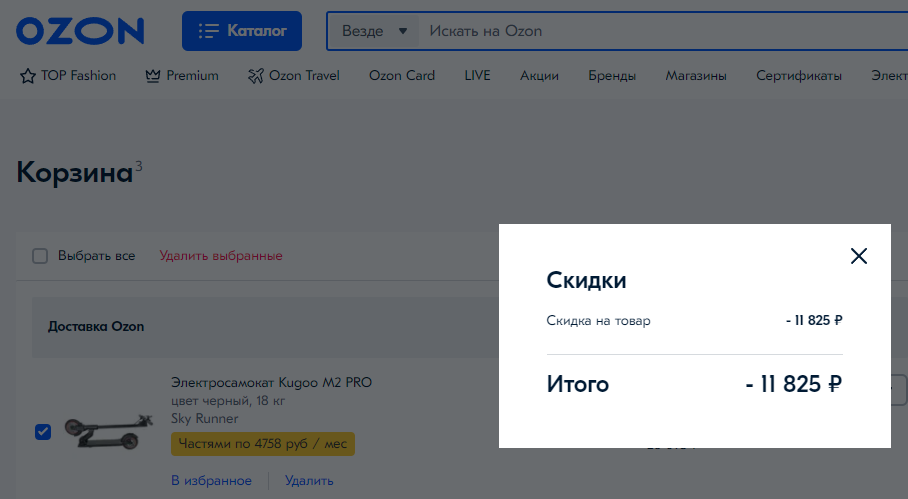Open the Каталог menu button
This screenshot has width=908, height=499.
coord(241,31)
